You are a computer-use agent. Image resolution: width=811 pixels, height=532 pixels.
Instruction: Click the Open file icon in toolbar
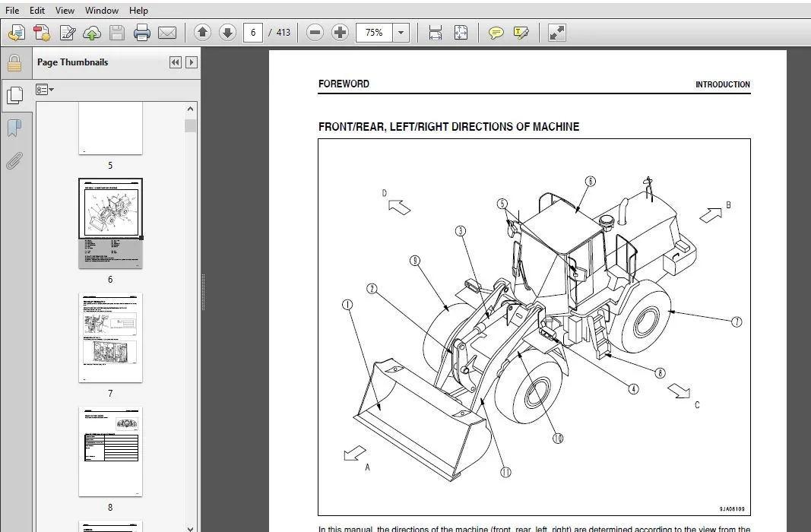17,33
